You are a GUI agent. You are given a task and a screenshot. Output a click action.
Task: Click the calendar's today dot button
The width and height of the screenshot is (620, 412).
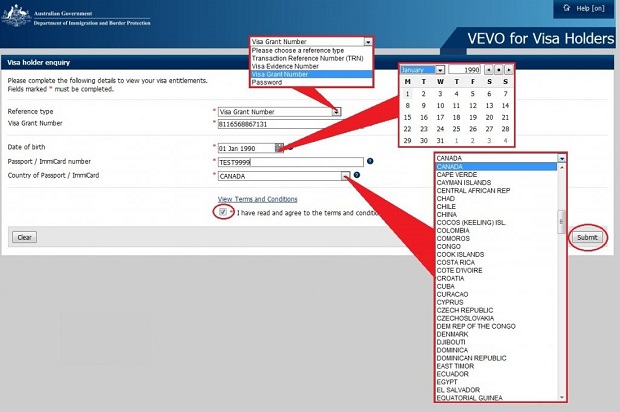(x=499, y=70)
